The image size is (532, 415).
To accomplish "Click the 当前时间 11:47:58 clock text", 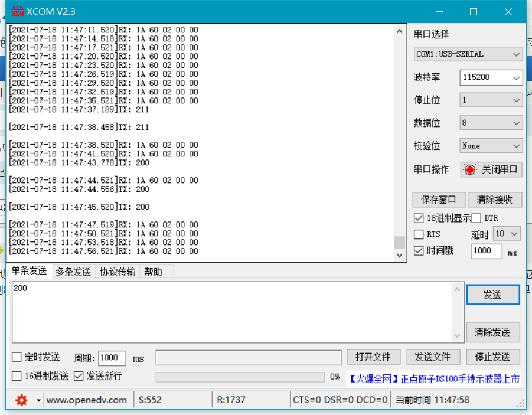I will [x=433, y=400].
